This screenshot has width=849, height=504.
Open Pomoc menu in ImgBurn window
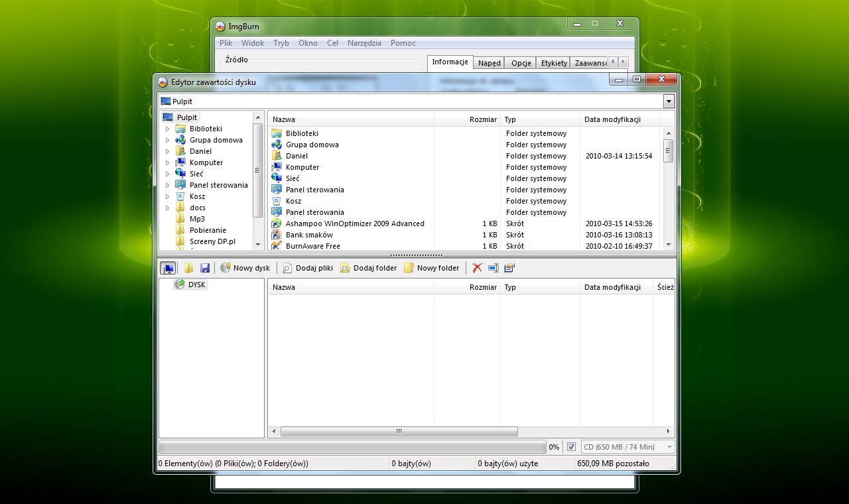tap(403, 43)
